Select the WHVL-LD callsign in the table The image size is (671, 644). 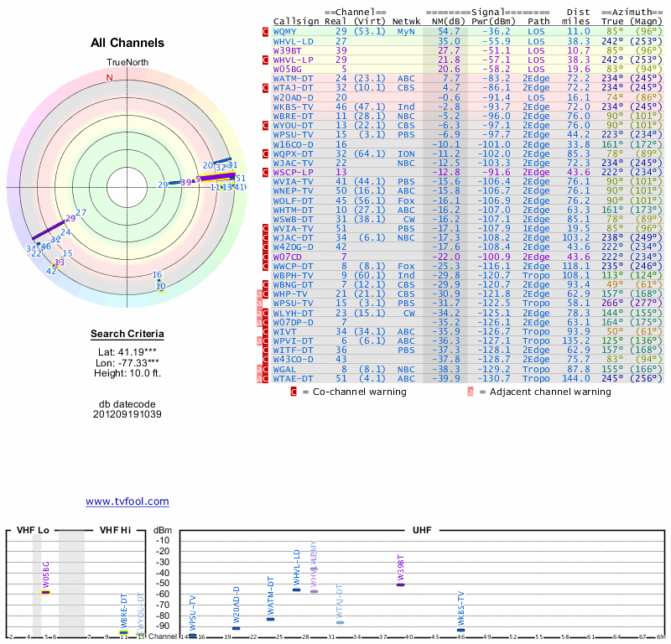pyautogui.click(x=294, y=40)
